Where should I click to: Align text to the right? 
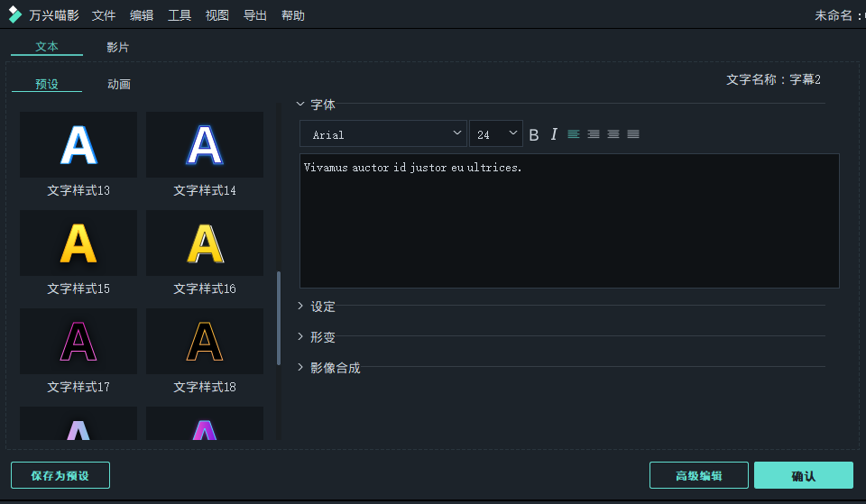point(613,134)
